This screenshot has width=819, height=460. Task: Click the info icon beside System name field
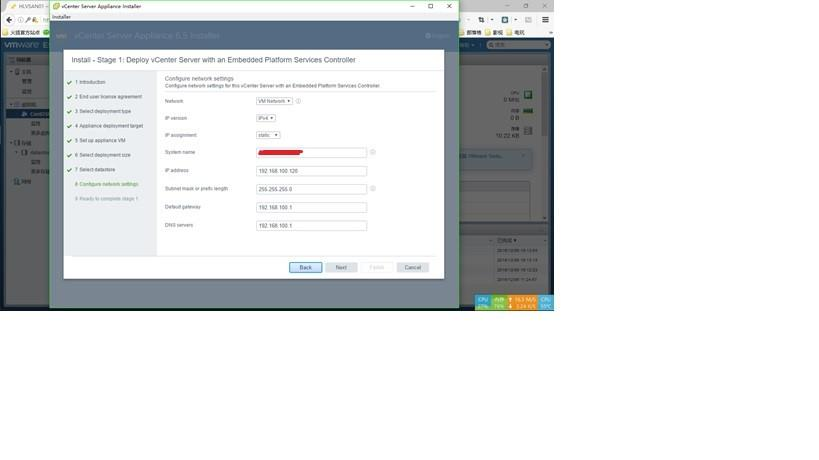point(373,152)
